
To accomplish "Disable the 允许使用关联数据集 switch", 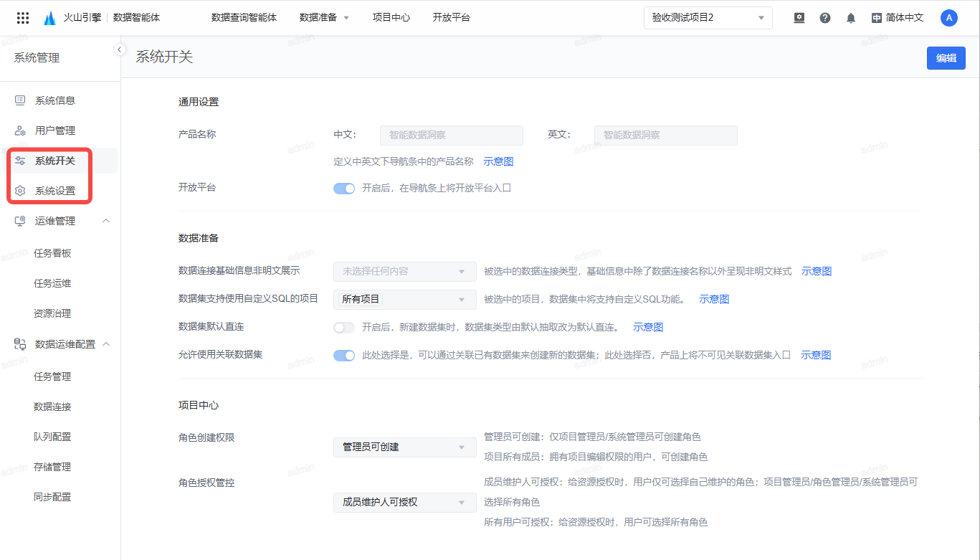I will [344, 355].
